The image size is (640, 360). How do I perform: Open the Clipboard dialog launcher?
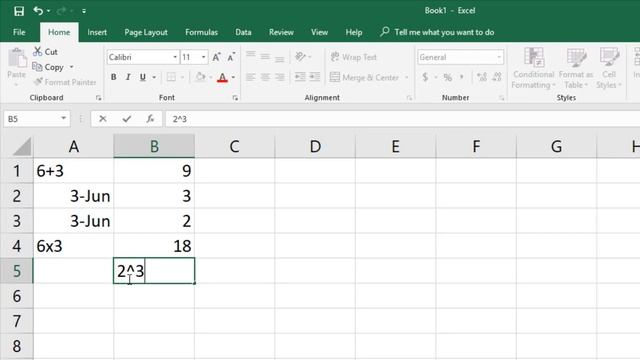(x=98, y=98)
